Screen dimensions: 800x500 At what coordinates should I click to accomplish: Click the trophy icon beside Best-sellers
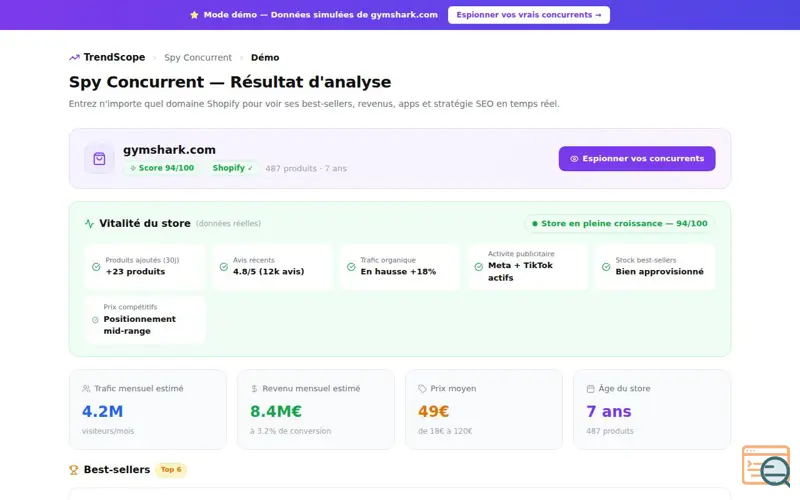(74, 470)
